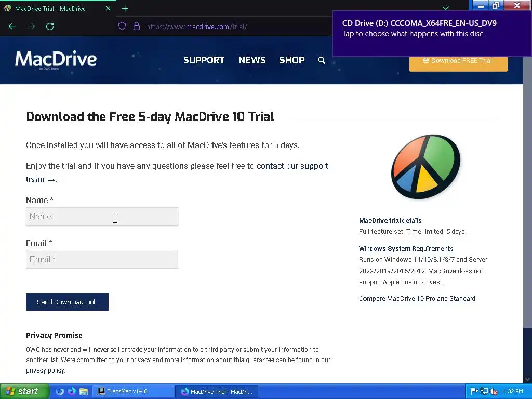Viewport: 532px width, 399px height.
Task: Open site search magnifier icon
Action: (x=321, y=60)
